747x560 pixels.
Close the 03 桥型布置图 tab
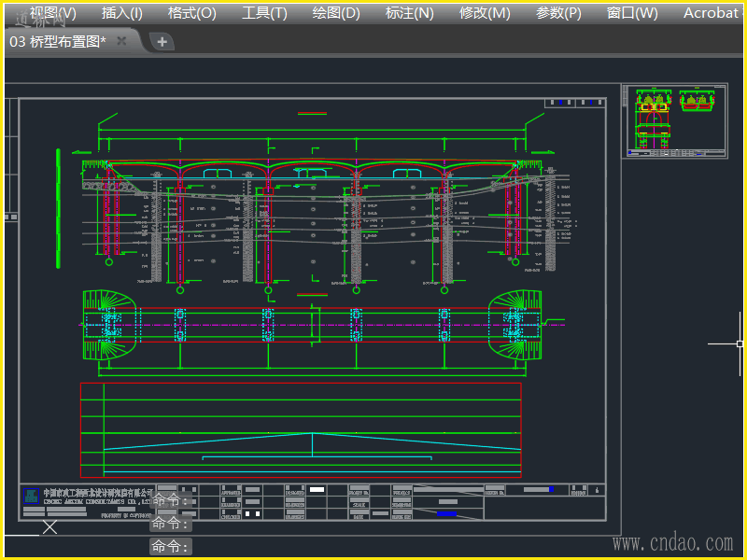[121, 41]
